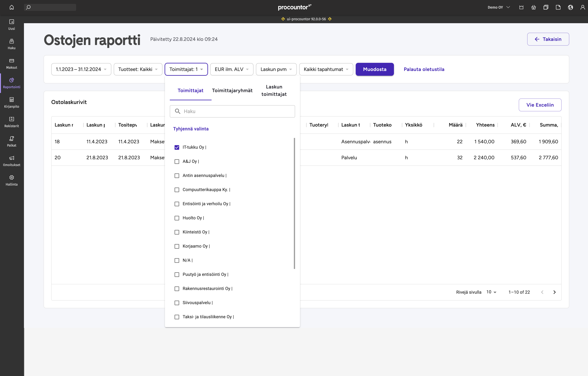The height and width of the screenshot is (376, 588).
Task: Check the A&J Oy supplier
Action: click(177, 161)
